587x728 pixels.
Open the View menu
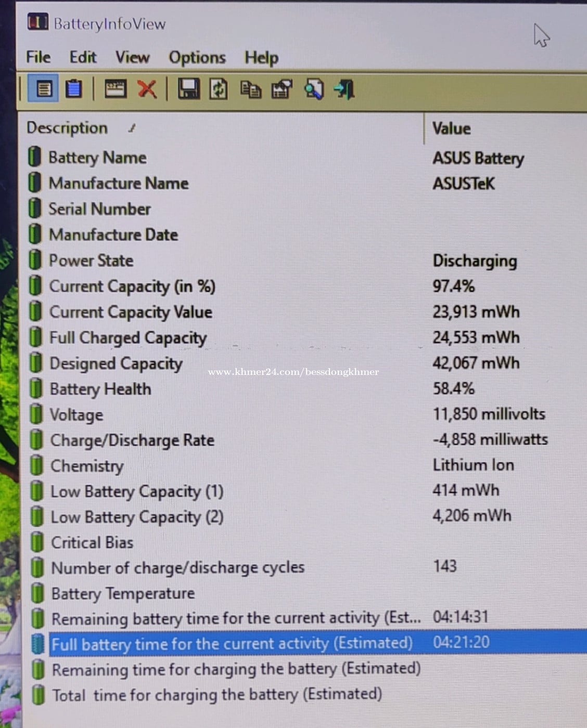132,57
